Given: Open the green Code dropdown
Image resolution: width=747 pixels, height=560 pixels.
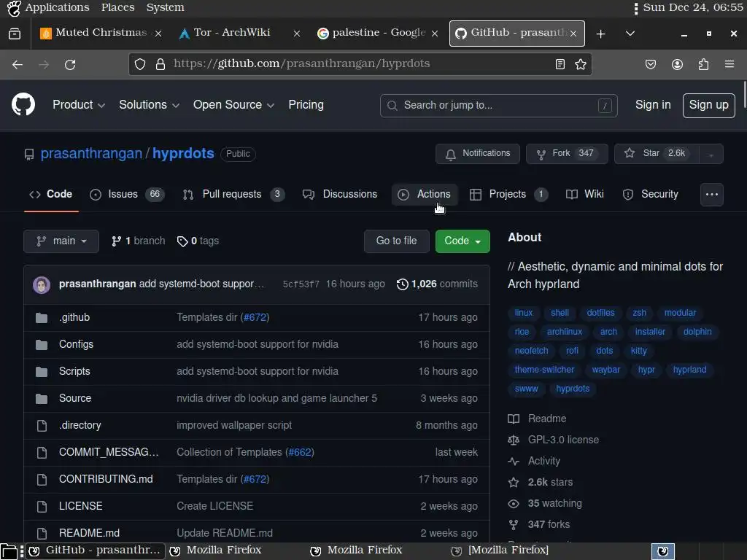Looking at the screenshot, I should click(x=462, y=241).
